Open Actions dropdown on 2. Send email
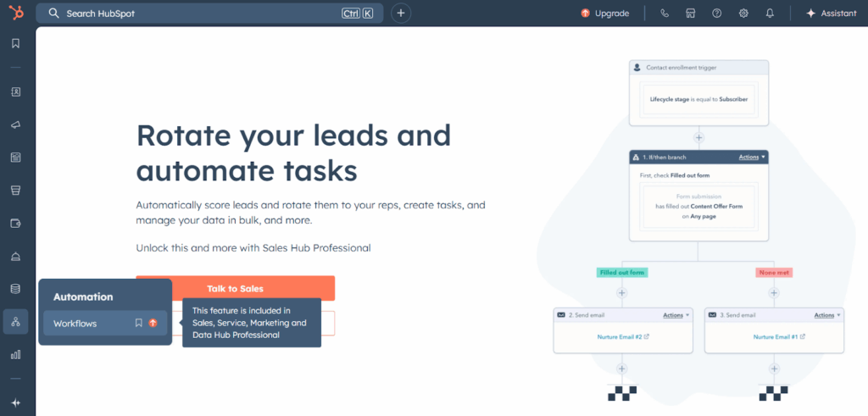Viewport: 868px width, 416px height. click(676, 315)
